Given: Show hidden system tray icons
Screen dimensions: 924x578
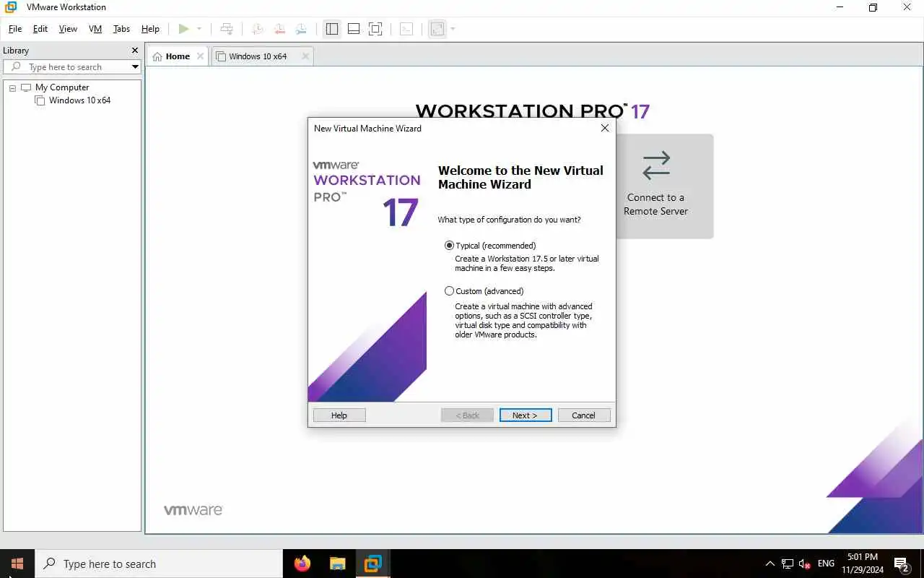Looking at the screenshot, I should pos(770,564).
